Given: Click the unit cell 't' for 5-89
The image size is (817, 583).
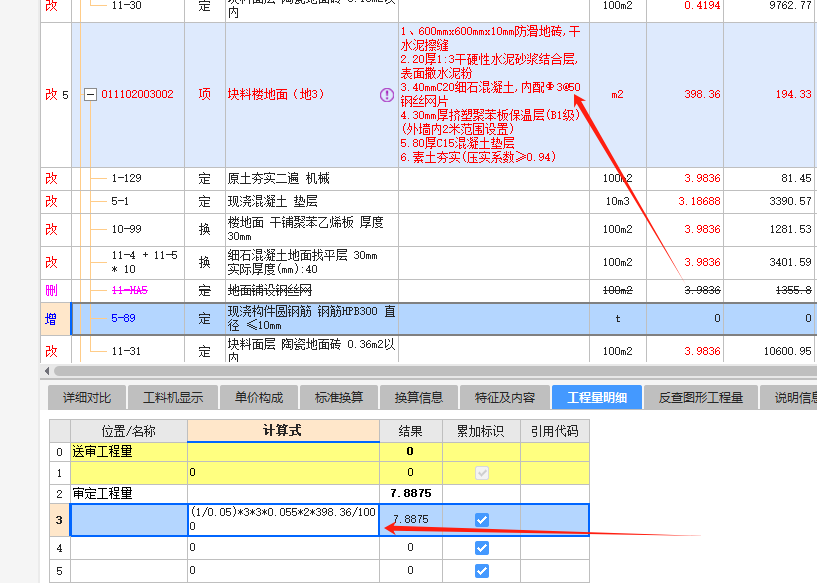Looking at the screenshot, I should tap(617, 318).
